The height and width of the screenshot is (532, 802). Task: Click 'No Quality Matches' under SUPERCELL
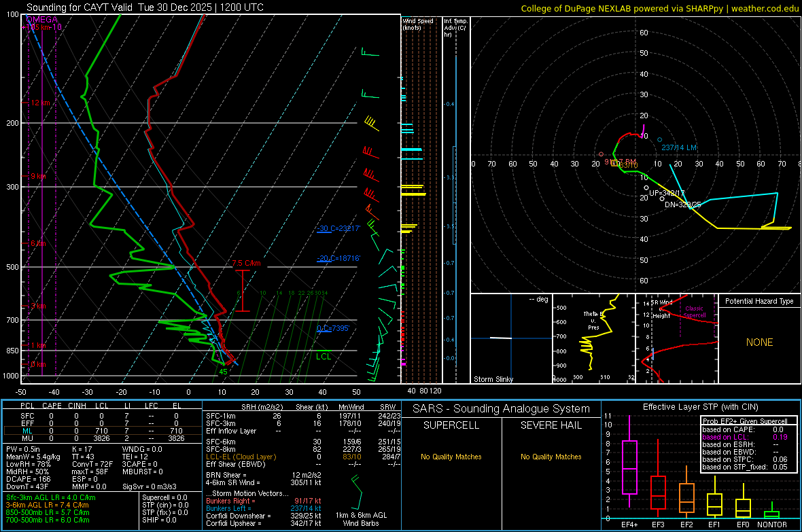pyautogui.click(x=451, y=457)
